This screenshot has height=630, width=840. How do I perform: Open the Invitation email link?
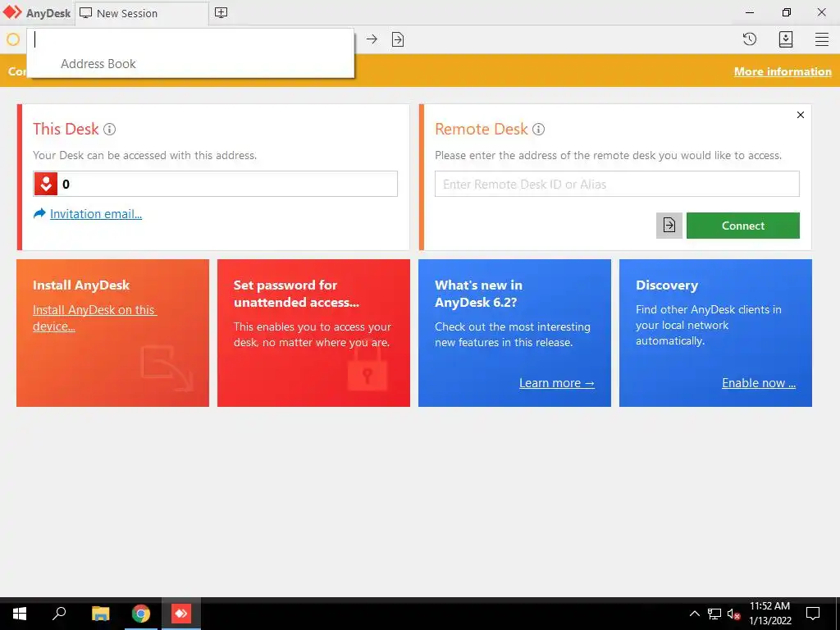pos(96,214)
